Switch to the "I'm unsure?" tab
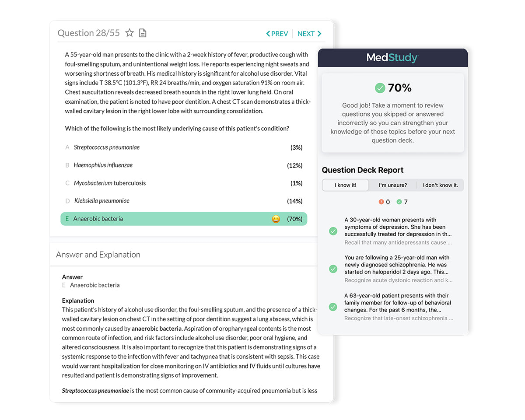The width and height of the screenshot is (525, 420). [393, 185]
